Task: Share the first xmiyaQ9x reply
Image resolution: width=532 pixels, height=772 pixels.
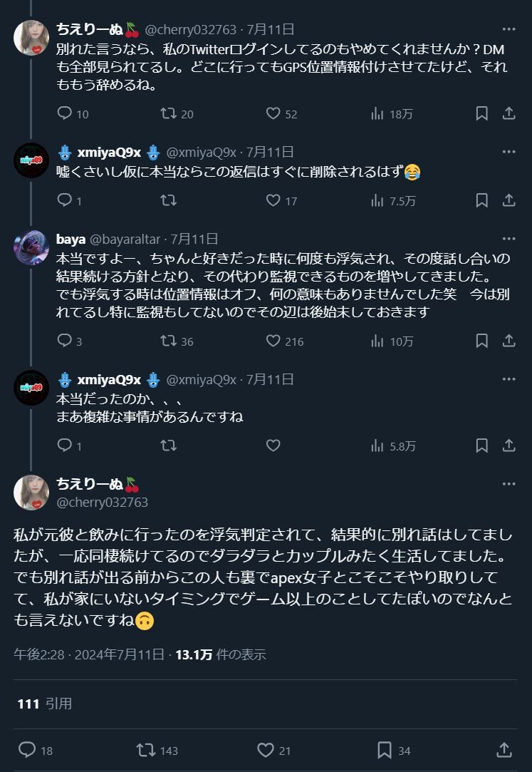Action: [509, 200]
